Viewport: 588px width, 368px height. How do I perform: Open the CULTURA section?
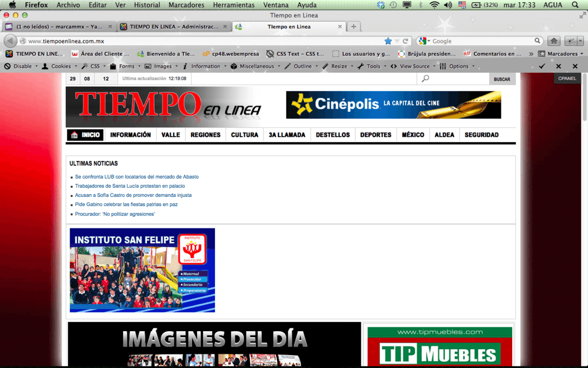pos(244,135)
